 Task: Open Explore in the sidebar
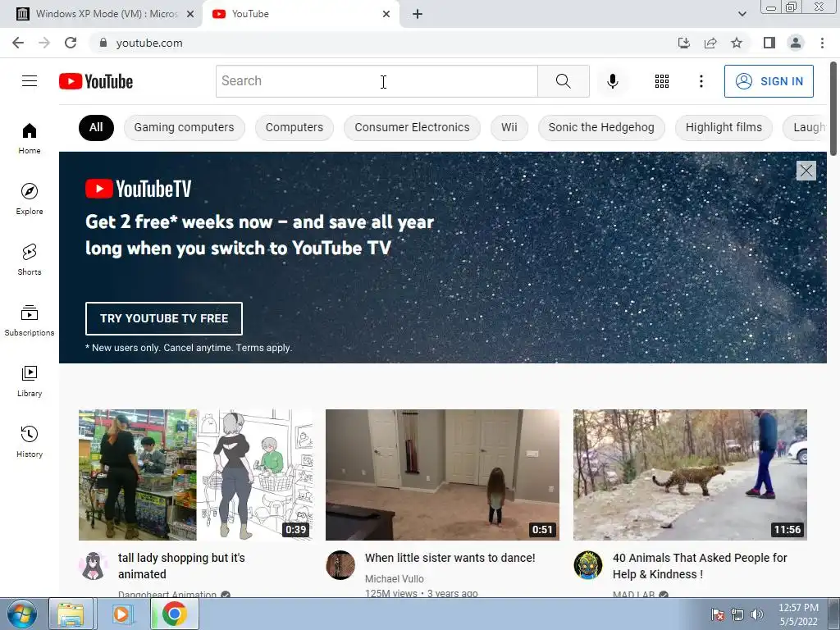pos(30,199)
